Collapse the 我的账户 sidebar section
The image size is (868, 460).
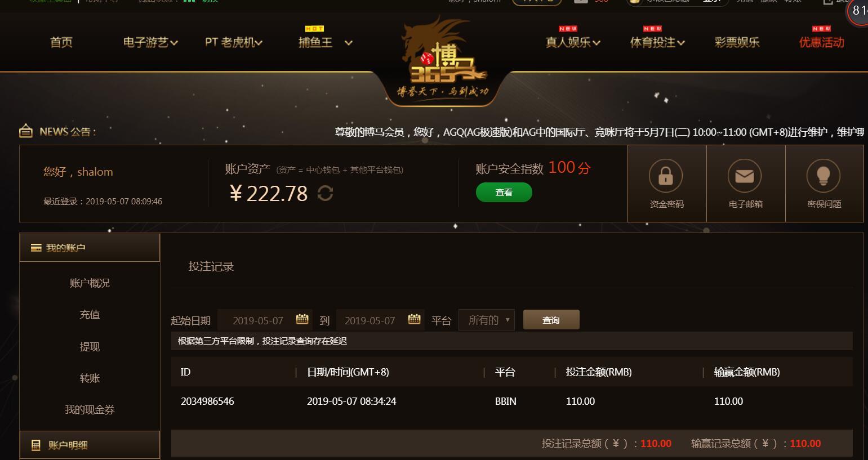[x=90, y=248]
